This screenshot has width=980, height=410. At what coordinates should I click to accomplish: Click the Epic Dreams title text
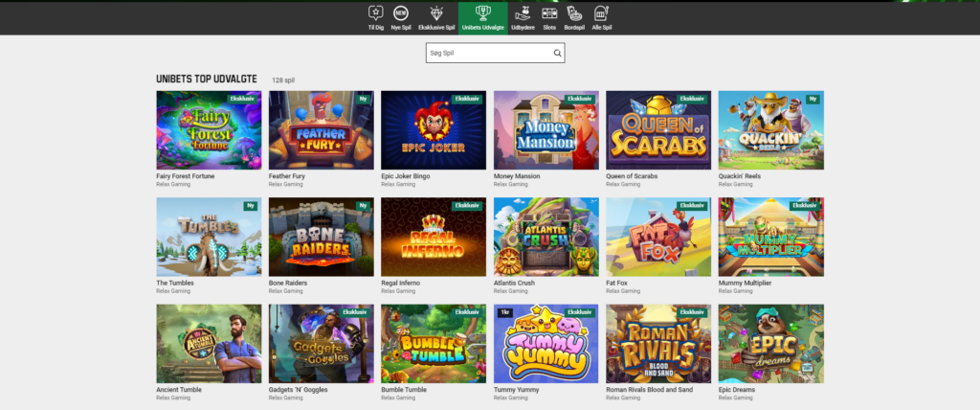(x=737, y=390)
